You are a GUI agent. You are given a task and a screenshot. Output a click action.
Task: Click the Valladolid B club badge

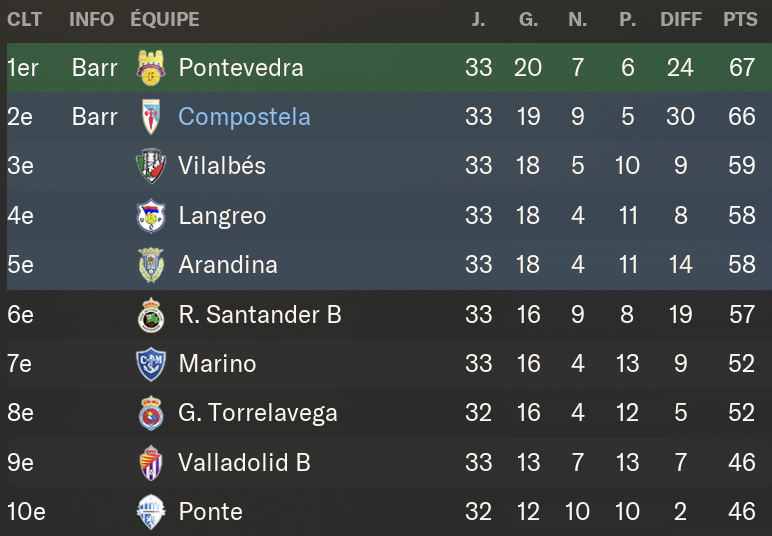point(151,463)
